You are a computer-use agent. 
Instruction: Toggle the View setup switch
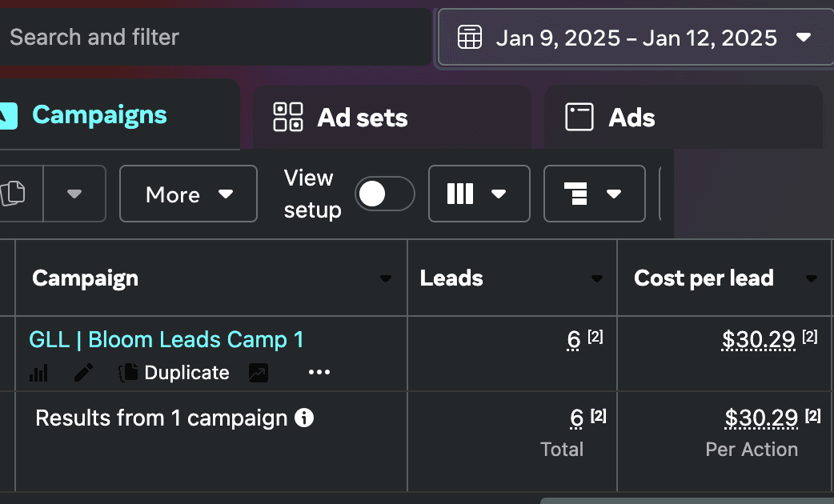coord(385,194)
